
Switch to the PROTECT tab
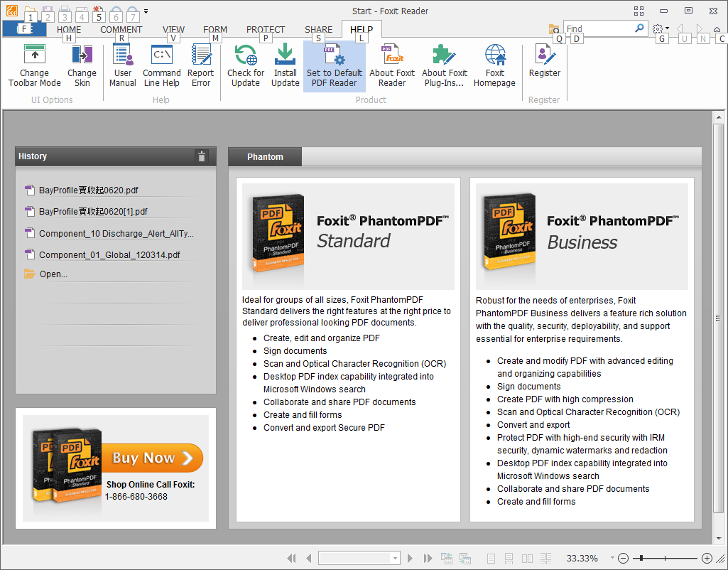(x=266, y=29)
